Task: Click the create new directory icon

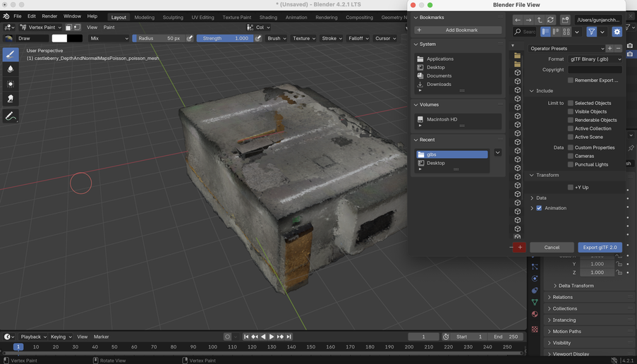Action: [565, 20]
